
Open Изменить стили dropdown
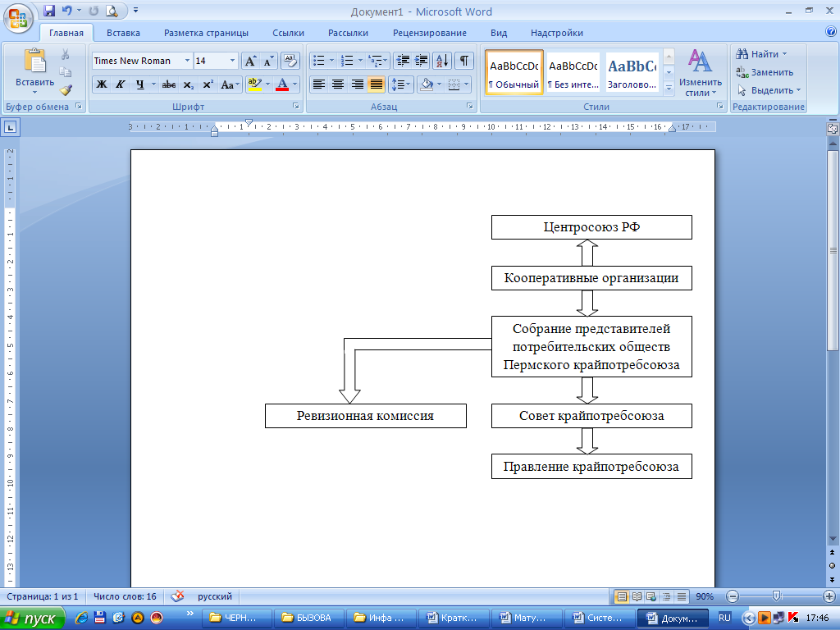[x=701, y=73]
